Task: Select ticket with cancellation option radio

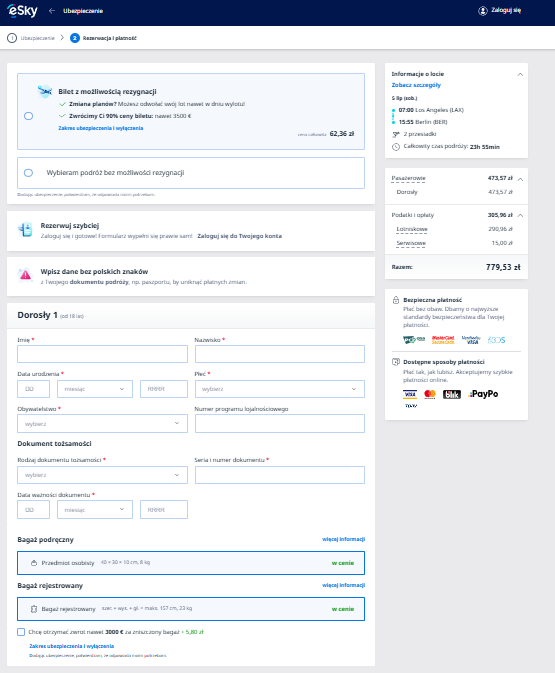Action: (28, 116)
